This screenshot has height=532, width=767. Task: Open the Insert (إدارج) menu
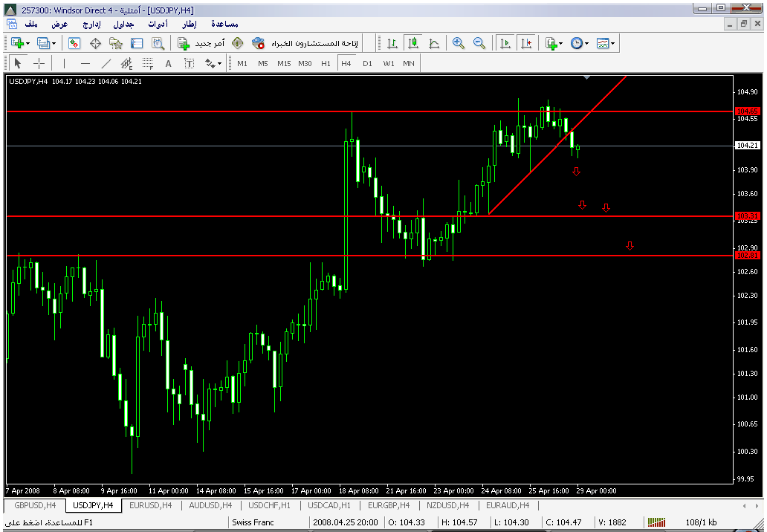[x=92, y=24]
